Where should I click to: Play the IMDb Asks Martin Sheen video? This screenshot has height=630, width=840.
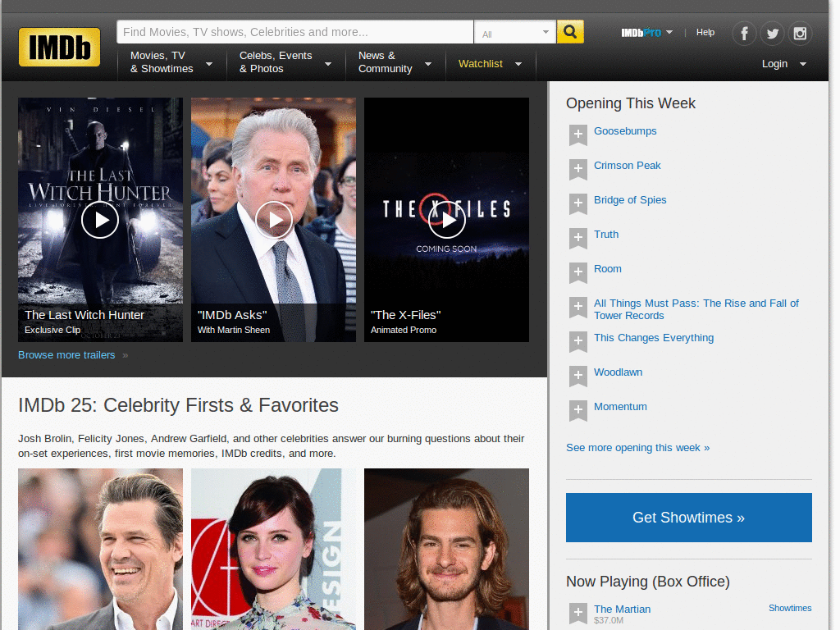274,220
